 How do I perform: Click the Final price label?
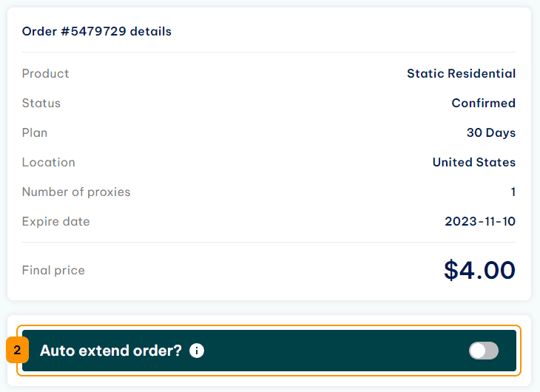(x=53, y=271)
